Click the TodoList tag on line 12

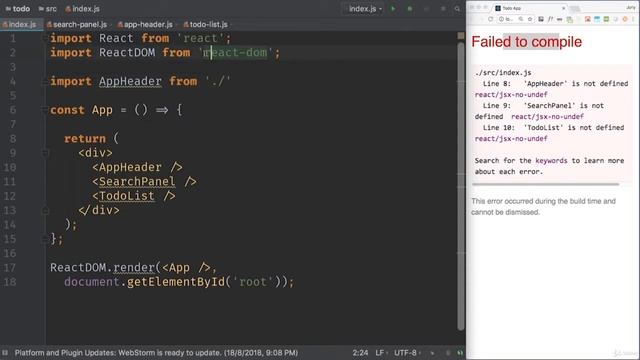127,196
